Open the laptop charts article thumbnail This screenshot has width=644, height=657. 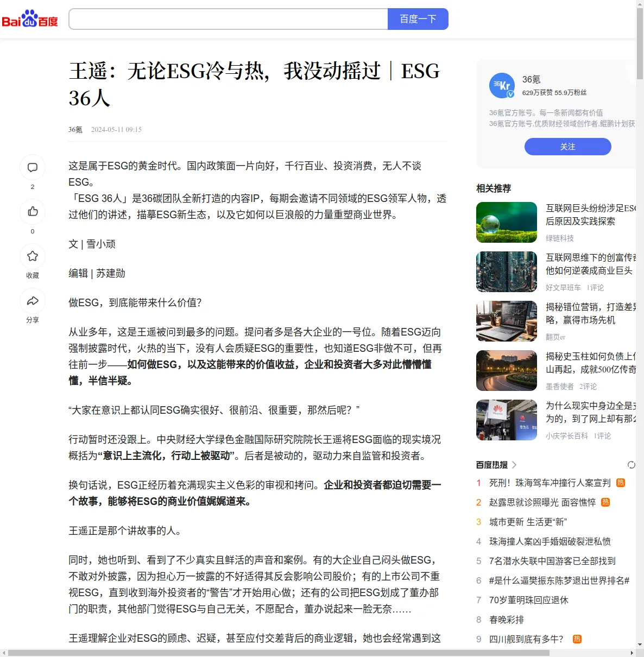click(507, 321)
